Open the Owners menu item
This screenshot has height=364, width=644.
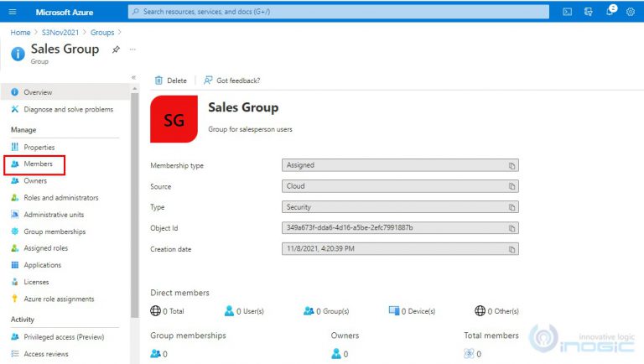[35, 180]
